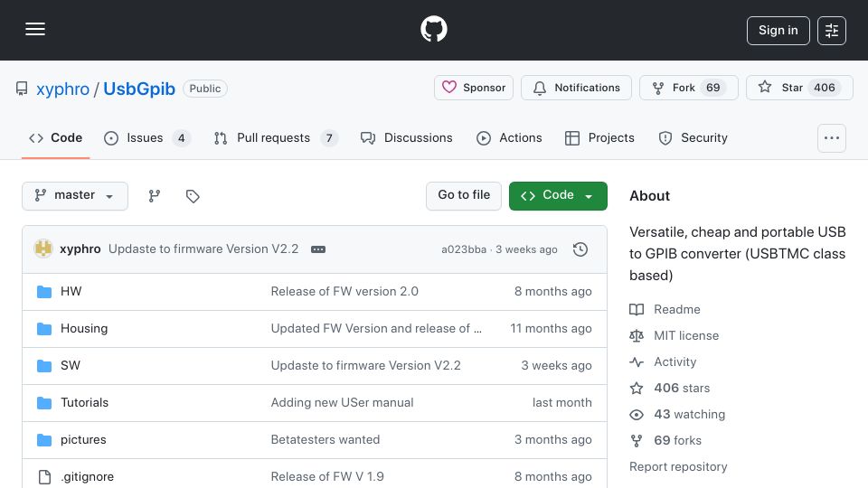Image resolution: width=868 pixels, height=488 pixels.
Task: Open the Actions tab
Action: click(509, 137)
